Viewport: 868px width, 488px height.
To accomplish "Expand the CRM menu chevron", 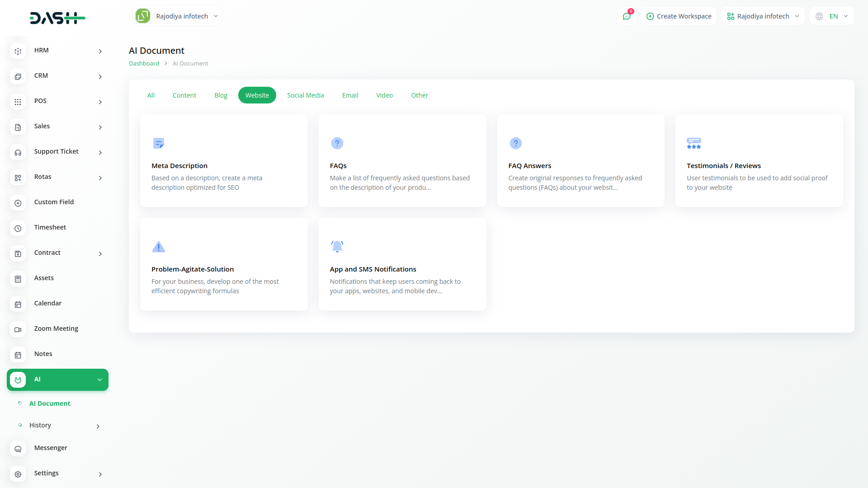I will [x=100, y=77].
